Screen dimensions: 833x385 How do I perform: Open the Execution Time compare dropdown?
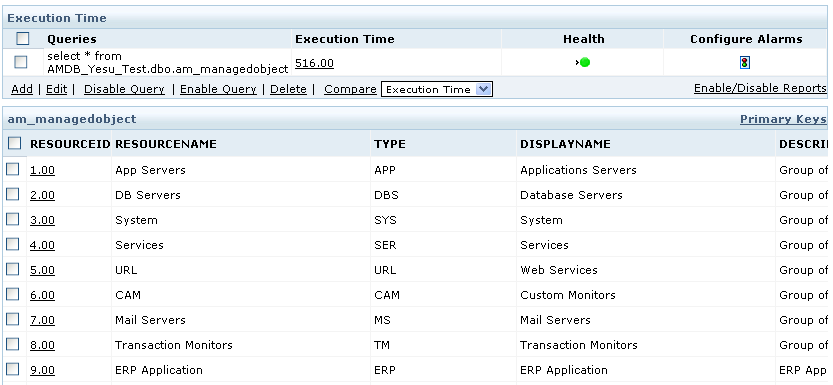click(x=437, y=89)
